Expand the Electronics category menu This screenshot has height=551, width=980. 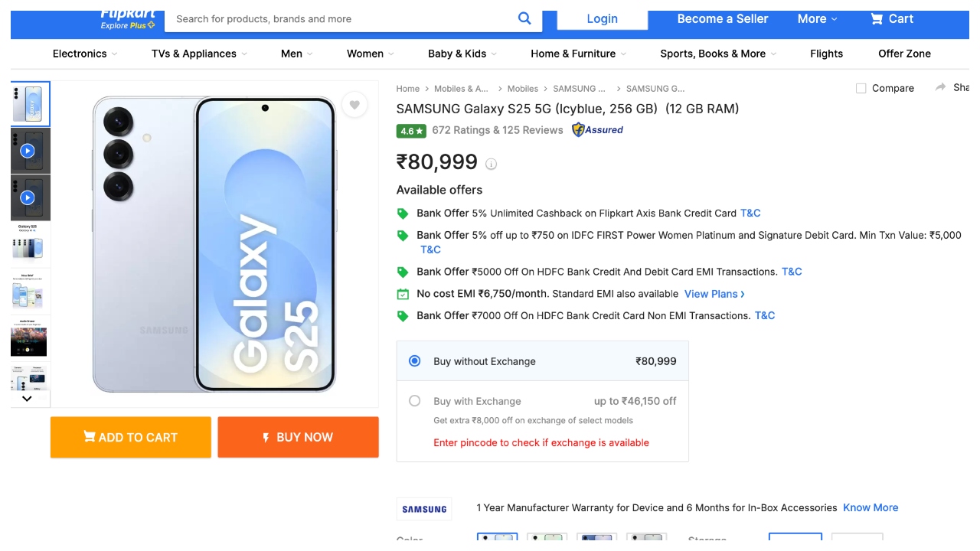tap(84, 54)
